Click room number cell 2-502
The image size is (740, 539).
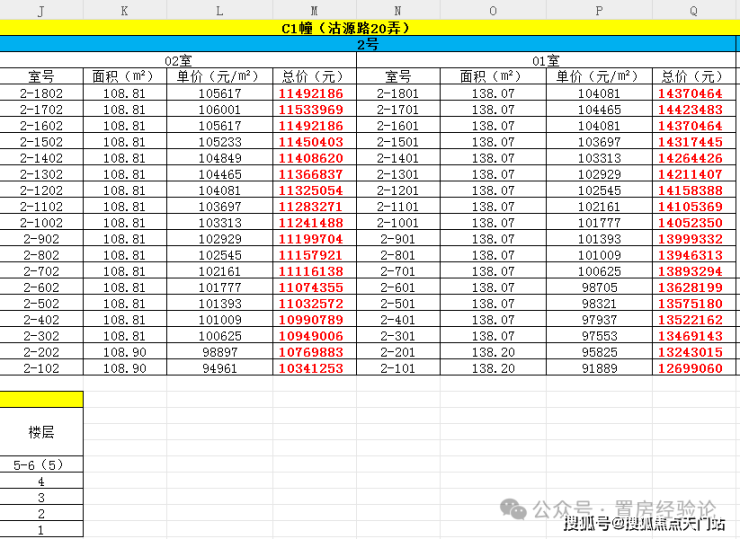coord(42,303)
